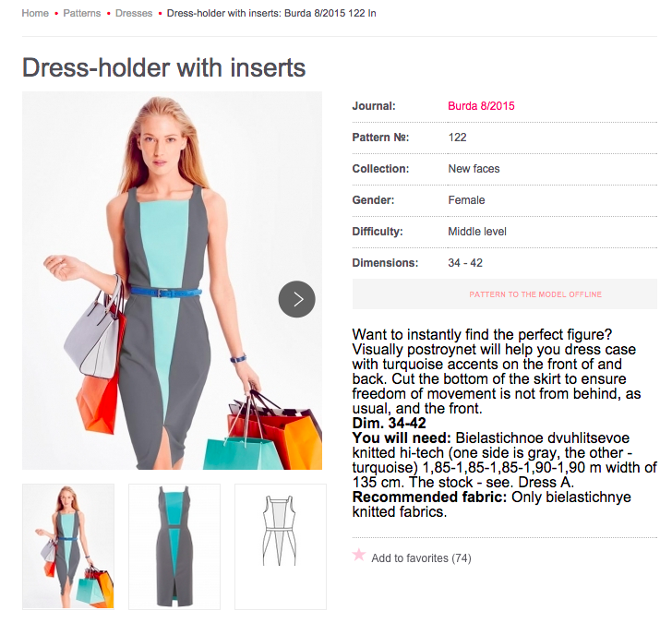Click the Dimensions 34 - 42 value
Image resolution: width=672 pixels, height=623 pixels.
click(465, 263)
